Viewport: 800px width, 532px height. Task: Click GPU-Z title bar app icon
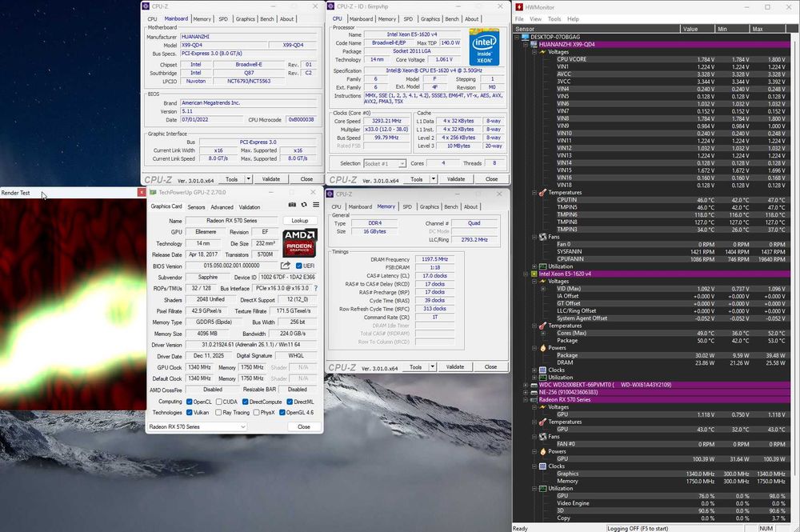point(152,192)
